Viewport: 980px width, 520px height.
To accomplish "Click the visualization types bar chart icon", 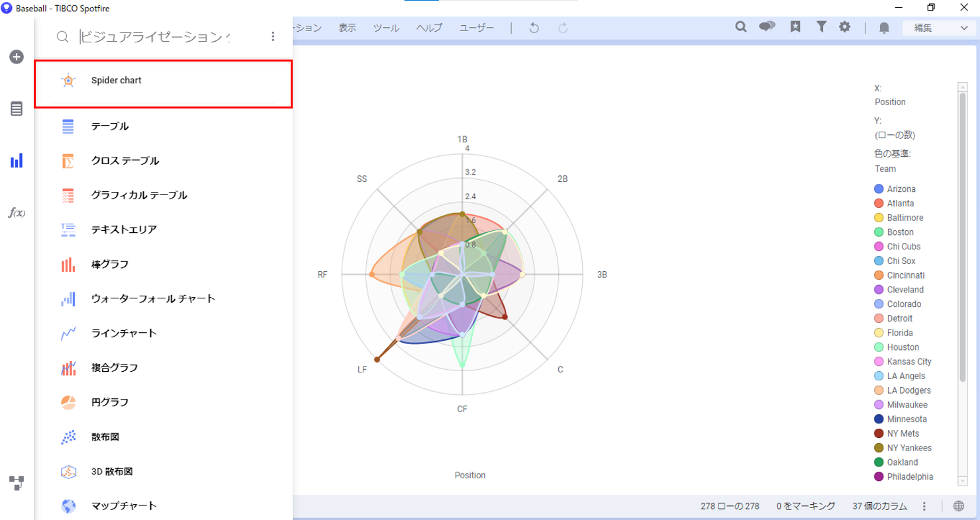I will click(x=17, y=161).
